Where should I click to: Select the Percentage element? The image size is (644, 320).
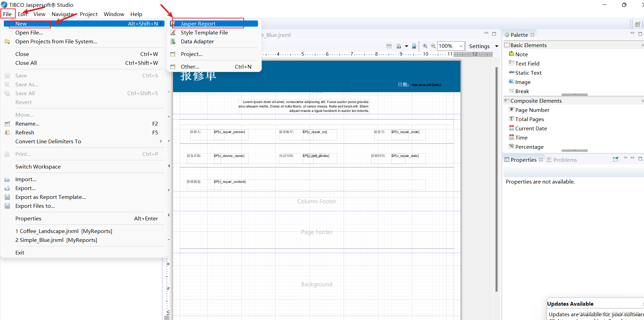point(529,147)
